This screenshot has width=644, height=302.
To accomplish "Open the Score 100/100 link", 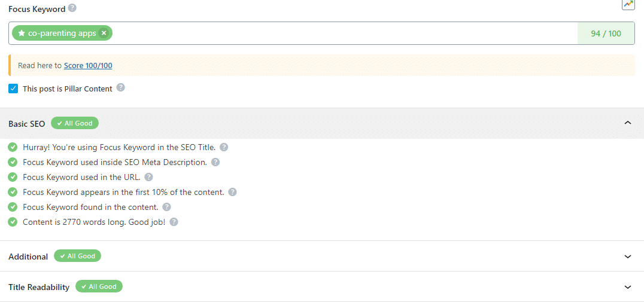I will pyautogui.click(x=88, y=66).
